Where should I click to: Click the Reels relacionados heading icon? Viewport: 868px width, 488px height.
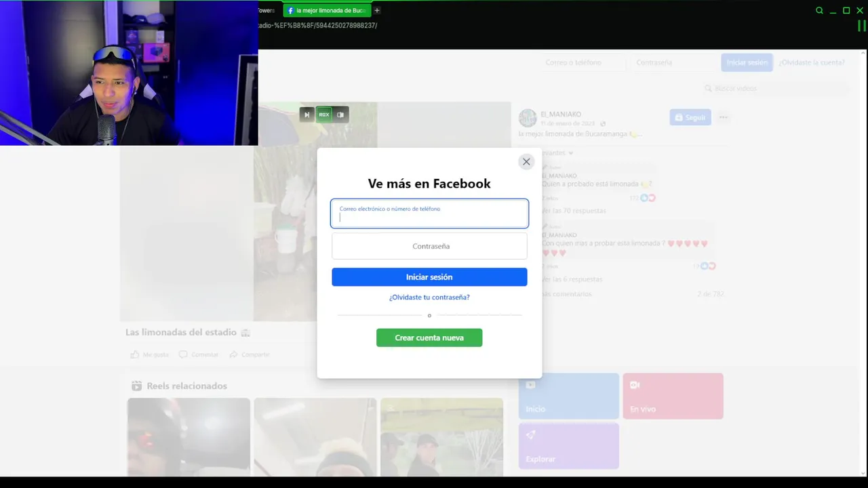[x=136, y=386]
